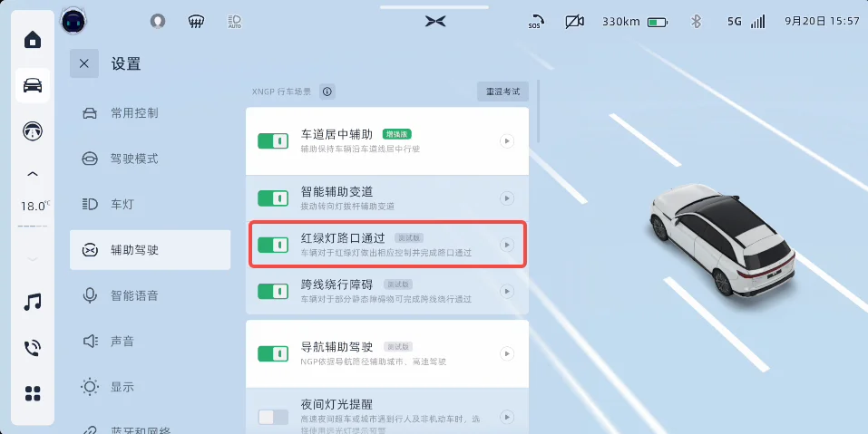Enable 夜间灯光提醒 switch
The height and width of the screenshot is (434, 868).
(x=273, y=417)
